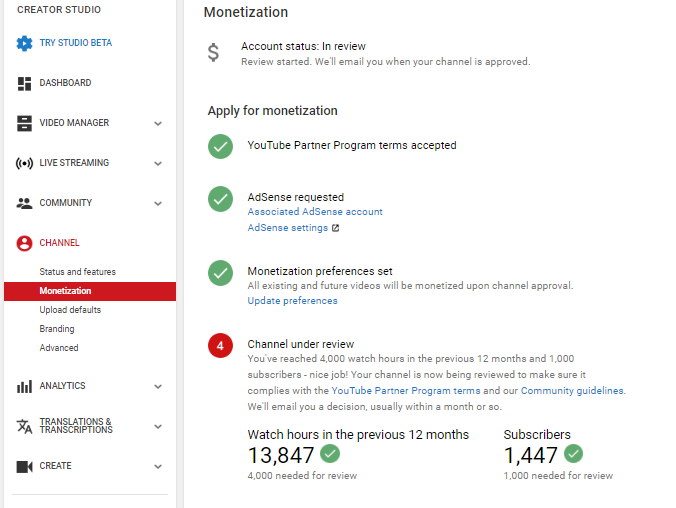Click the Video Manager label
676x508 pixels.
(x=74, y=123)
